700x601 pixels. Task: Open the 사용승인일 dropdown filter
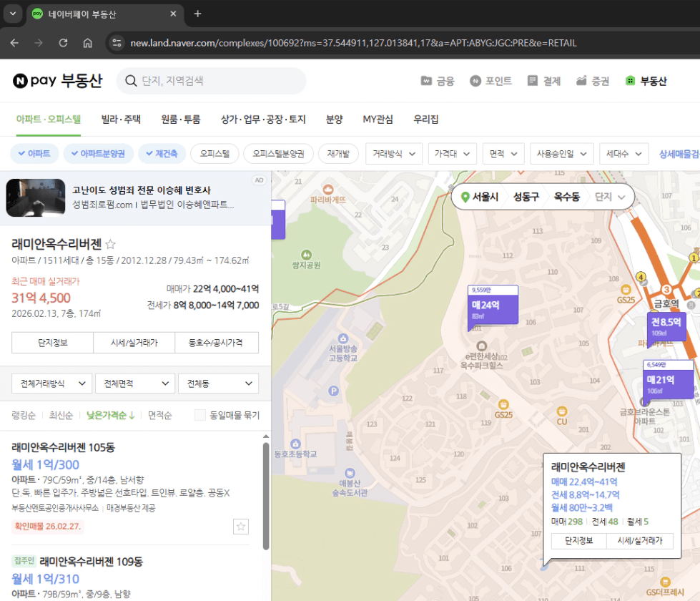(x=561, y=153)
